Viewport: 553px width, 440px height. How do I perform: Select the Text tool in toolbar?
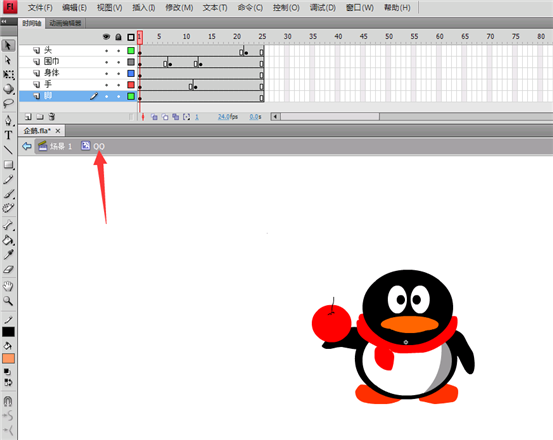8,135
